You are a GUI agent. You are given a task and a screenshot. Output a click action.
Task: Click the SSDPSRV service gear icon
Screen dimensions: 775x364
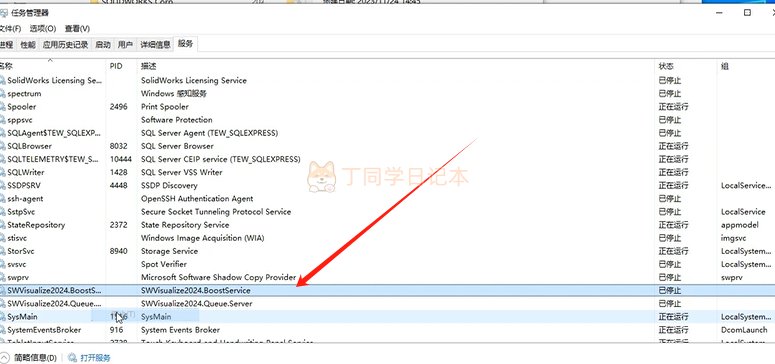coord(2,186)
